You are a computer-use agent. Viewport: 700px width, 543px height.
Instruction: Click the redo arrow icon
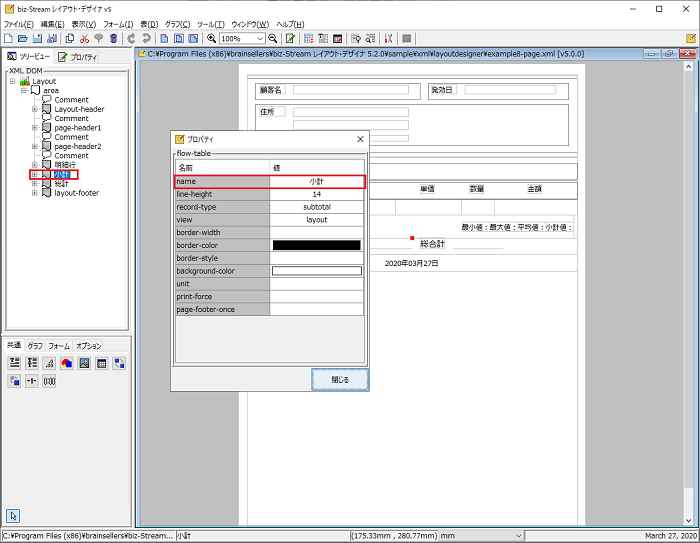(146, 38)
